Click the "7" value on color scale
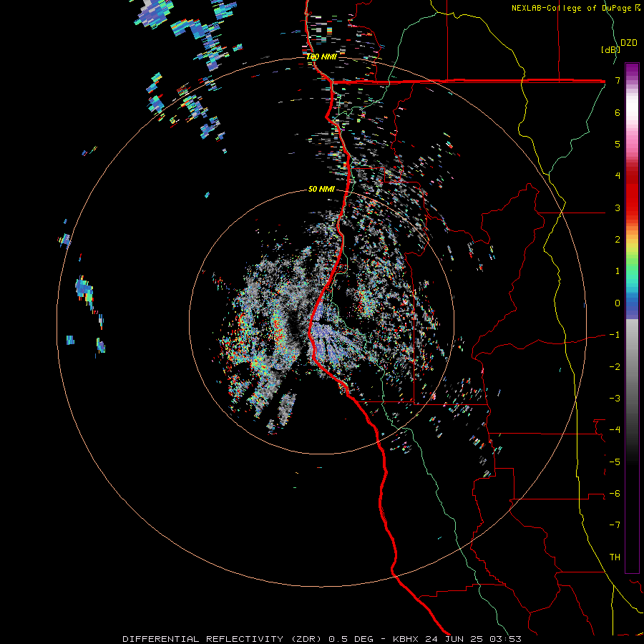 618,80
